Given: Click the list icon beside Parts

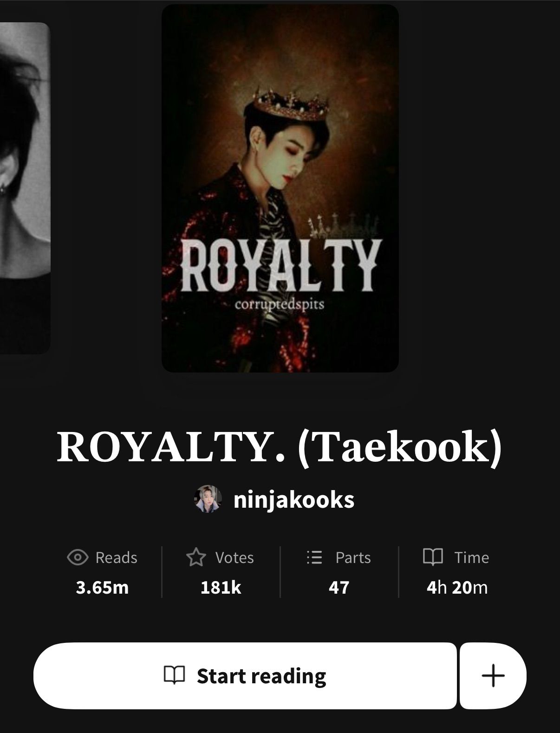Looking at the screenshot, I should [314, 557].
